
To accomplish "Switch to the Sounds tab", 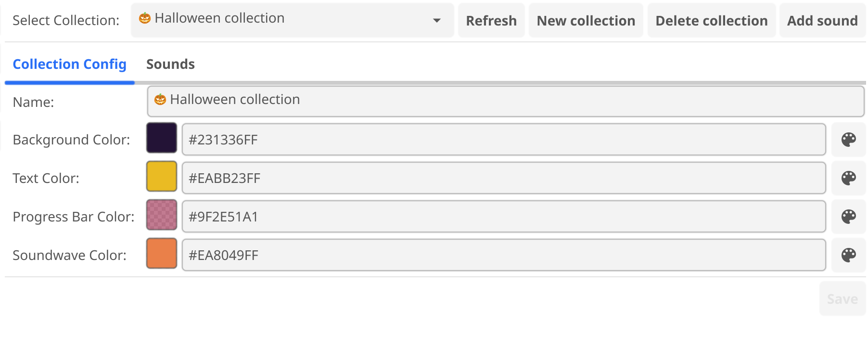I will point(170,64).
